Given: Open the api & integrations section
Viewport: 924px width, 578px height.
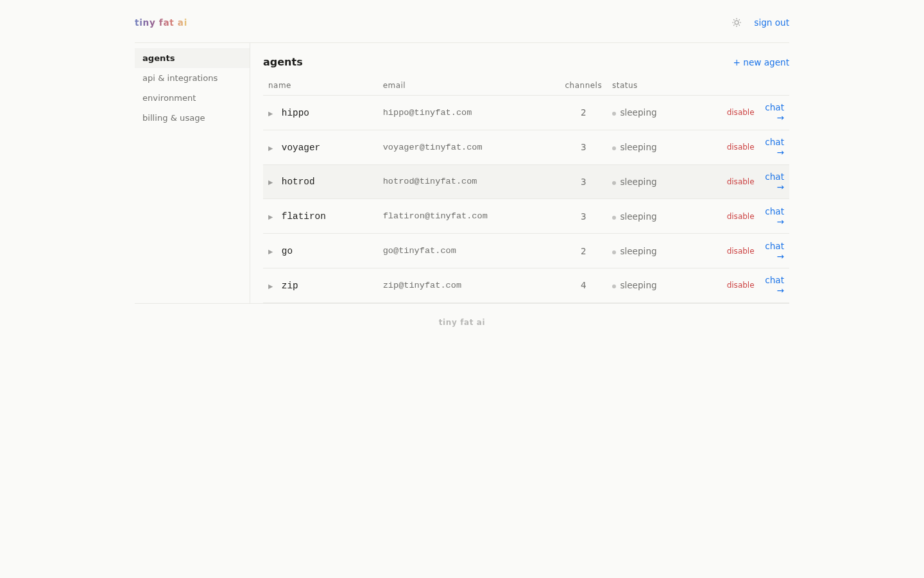Looking at the screenshot, I should [180, 78].
